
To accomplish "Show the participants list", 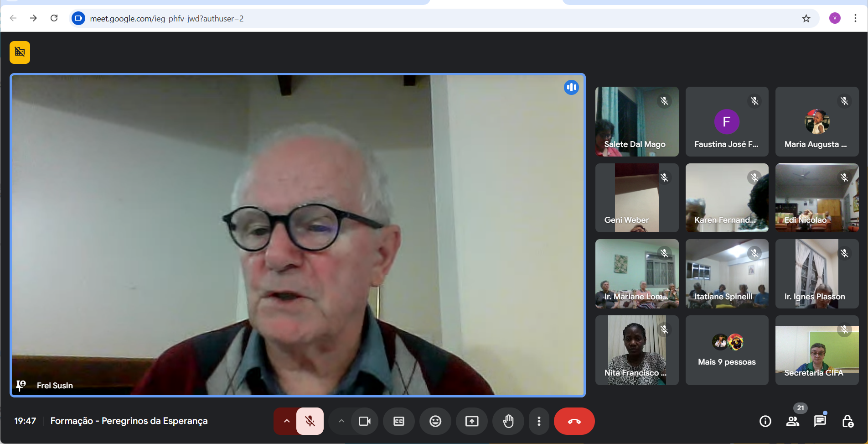I will pyautogui.click(x=793, y=421).
